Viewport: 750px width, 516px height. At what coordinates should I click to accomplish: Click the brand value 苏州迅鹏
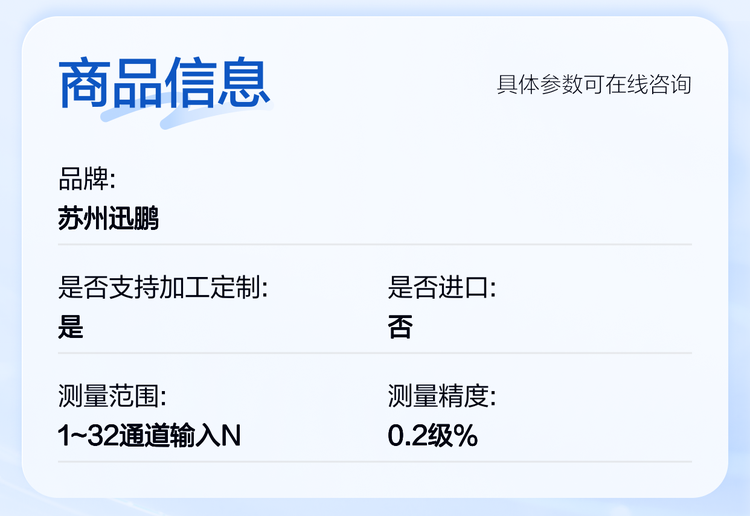pos(108,218)
